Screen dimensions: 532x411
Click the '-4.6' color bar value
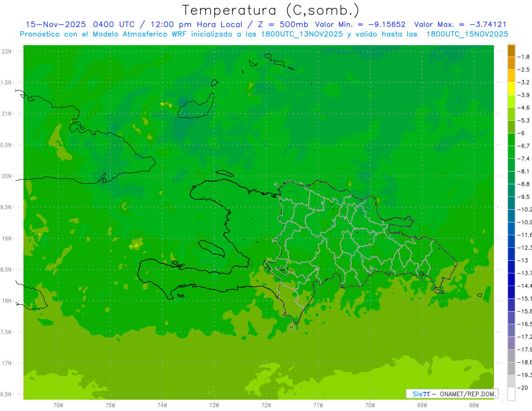[x=523, y=108]
